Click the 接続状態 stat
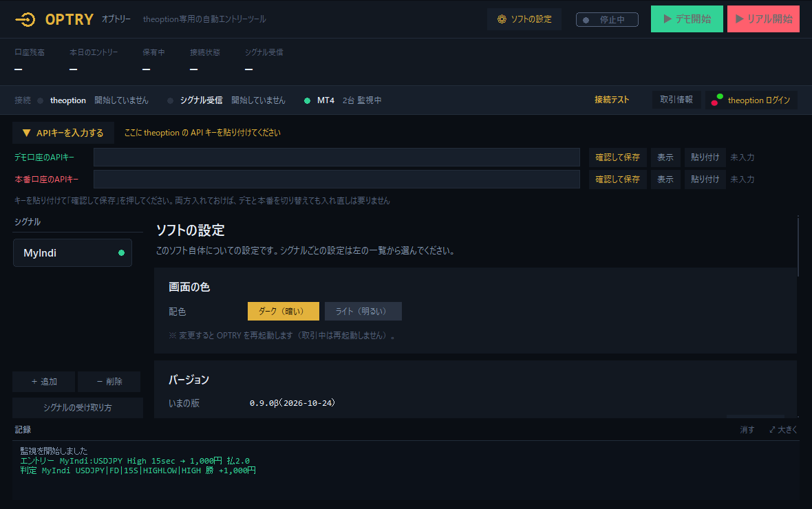812x509 pixels. click(x=205, y=61)
